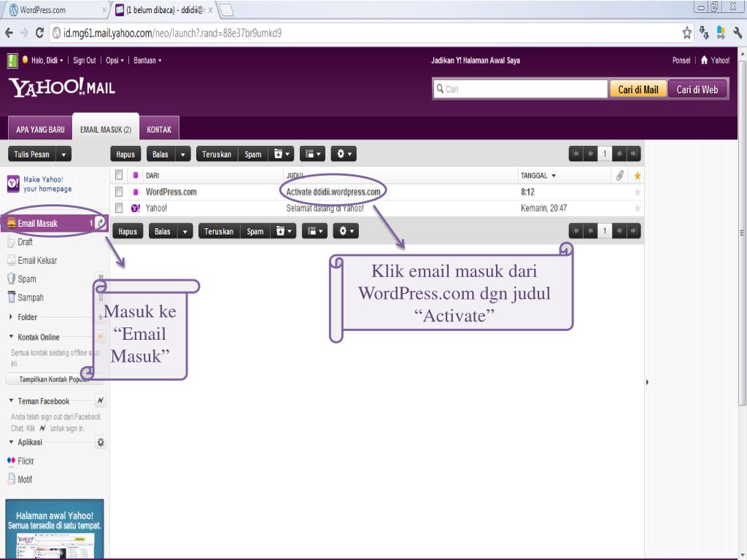Image resolution: width=747 pixels, height=560 pixels.
Task: Open bottom Balas dropdown arrow
Action: [x=185, y=231]
